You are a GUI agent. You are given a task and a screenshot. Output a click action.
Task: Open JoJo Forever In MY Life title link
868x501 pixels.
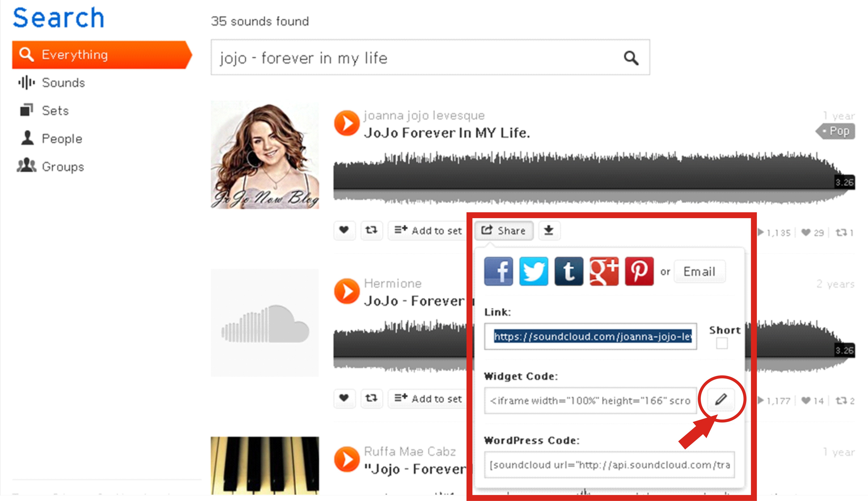point(447,133)
